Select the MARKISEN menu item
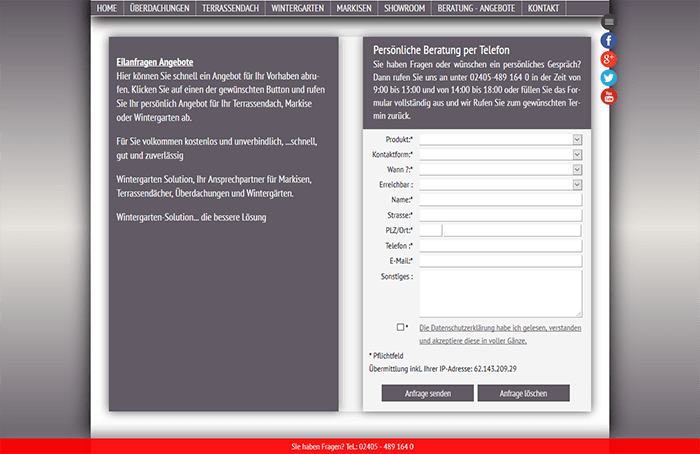The width and height of the screenshot is (700, 454). (353, 8)
